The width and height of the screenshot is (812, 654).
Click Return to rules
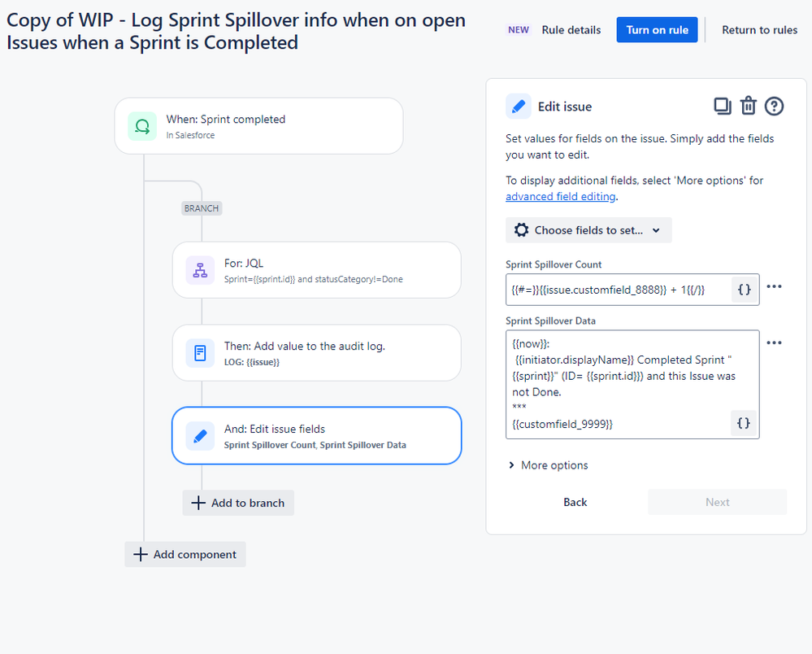pyautogui.click(x=759, y=30)
